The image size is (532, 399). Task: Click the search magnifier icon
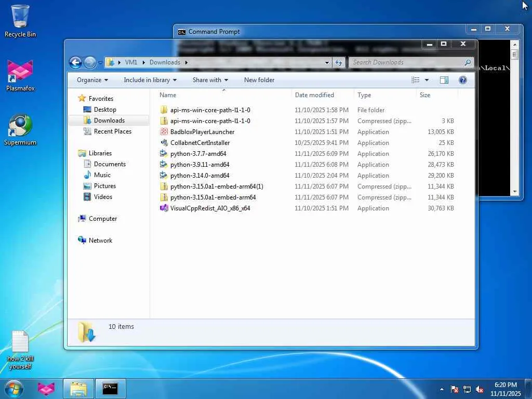pos(467,62)
